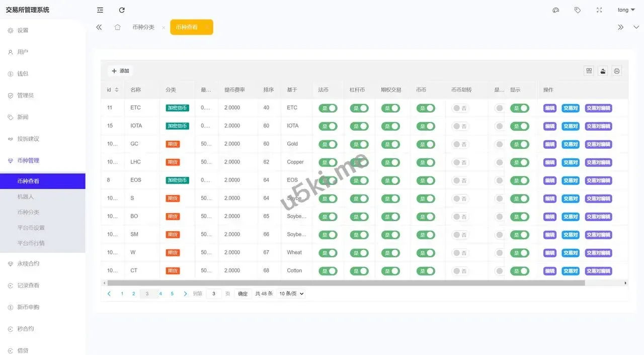The width and height of the screenshot is (644, 355).
Task: Switch to the 币种分类 tab
Action: (x=143, y=27)
